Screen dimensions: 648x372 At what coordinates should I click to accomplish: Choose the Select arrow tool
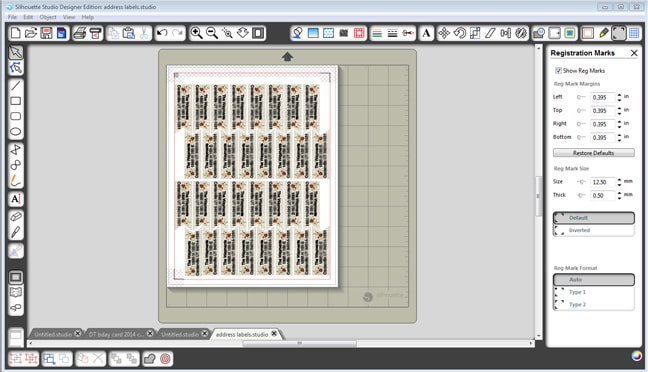(x=16, y=52)
